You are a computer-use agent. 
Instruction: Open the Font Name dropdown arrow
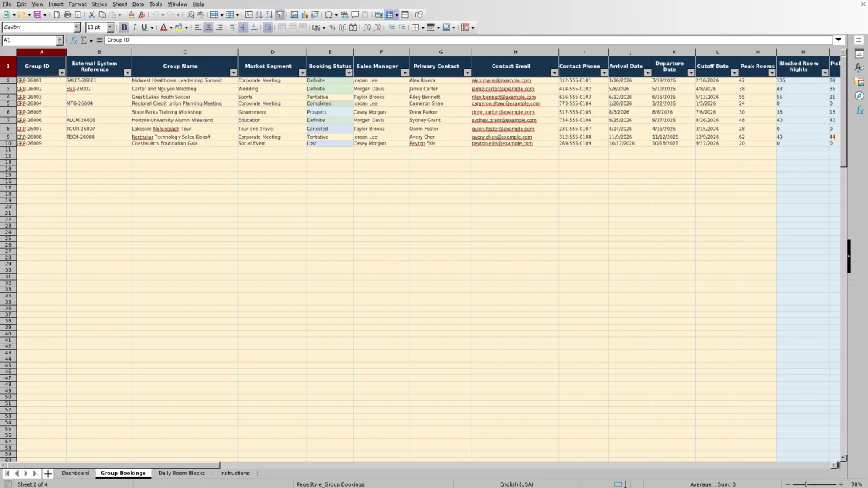pos(77,27)
